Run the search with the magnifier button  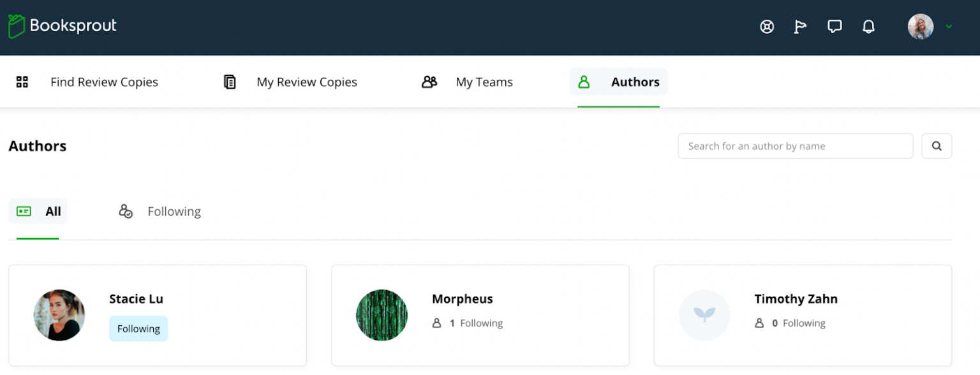[x=937, y=145]
